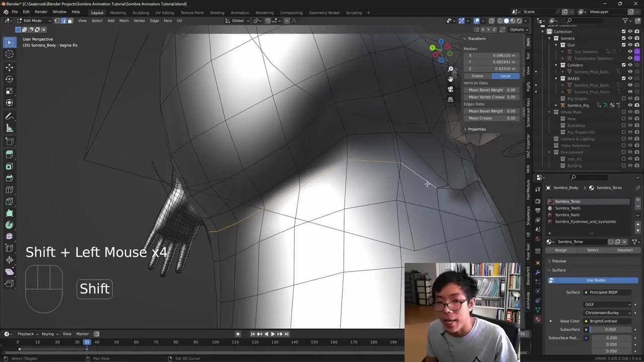Image resolution: width=644 pixels, height=362 pixels.
Task: Toggle camera view gizmo icon
Action: tap(450, 89)
